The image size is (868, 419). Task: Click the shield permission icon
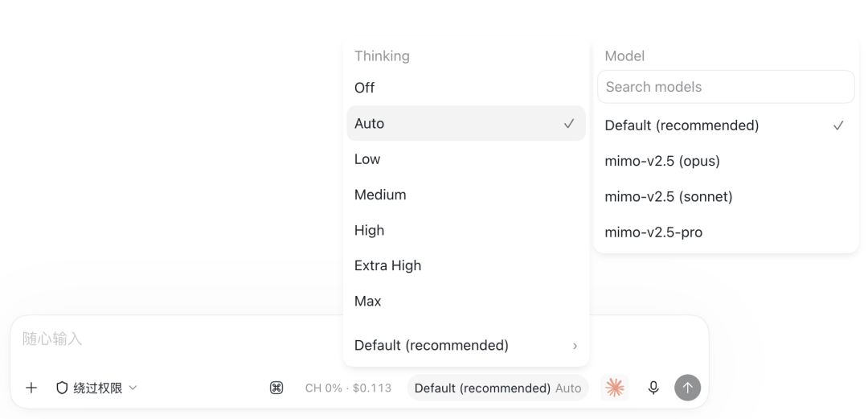click(62, 388)
